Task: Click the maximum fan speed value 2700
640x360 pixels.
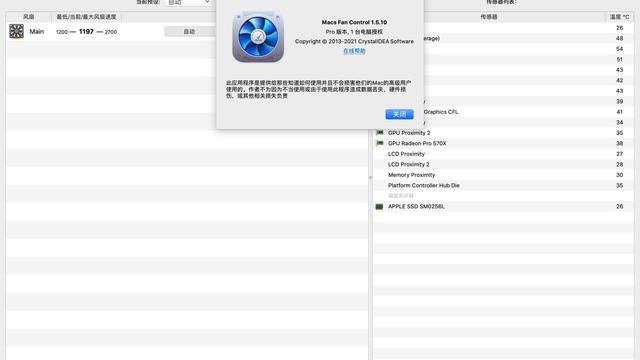Action: point(111,32)
